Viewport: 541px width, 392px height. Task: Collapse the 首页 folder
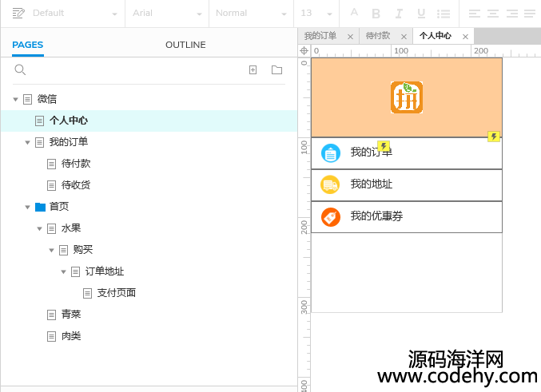tap(28, 207)
